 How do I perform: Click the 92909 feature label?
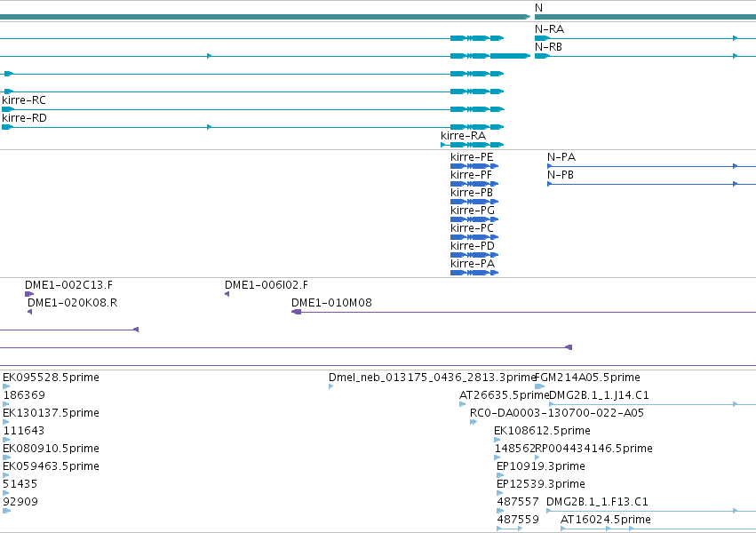coord(20,502)
